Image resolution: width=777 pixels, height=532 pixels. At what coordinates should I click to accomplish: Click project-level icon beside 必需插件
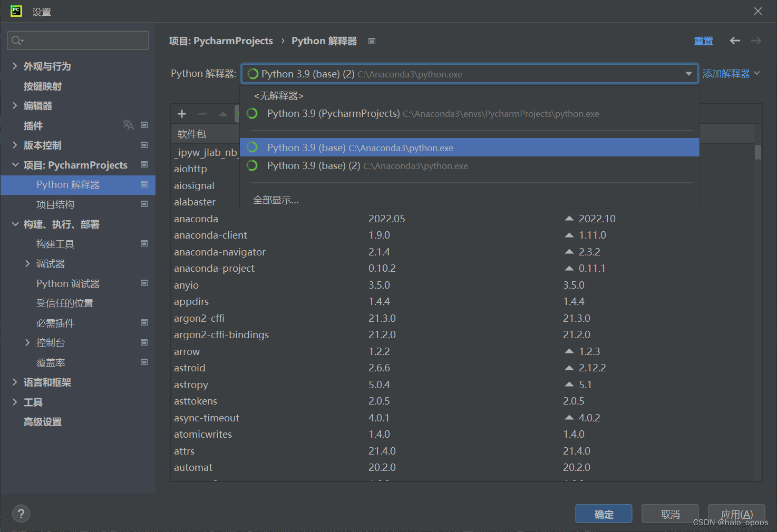[x=144, y=322]
